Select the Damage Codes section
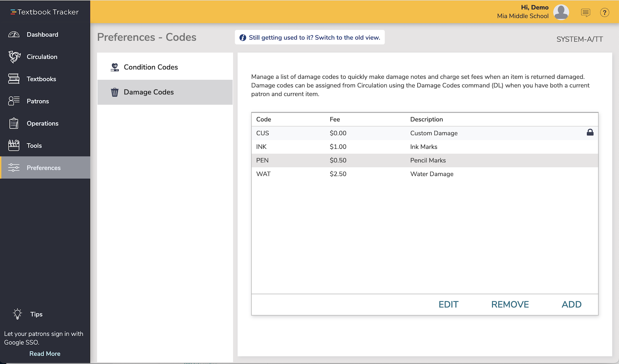 click(148, 92)
